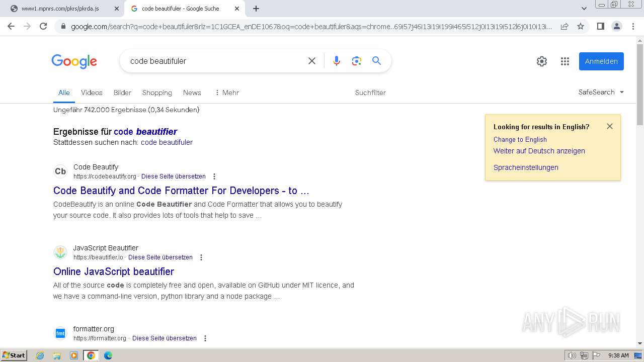This screenshot has width=644, height=362.
Task: Open the Google apps grid
Action: [x=565, y=61]
